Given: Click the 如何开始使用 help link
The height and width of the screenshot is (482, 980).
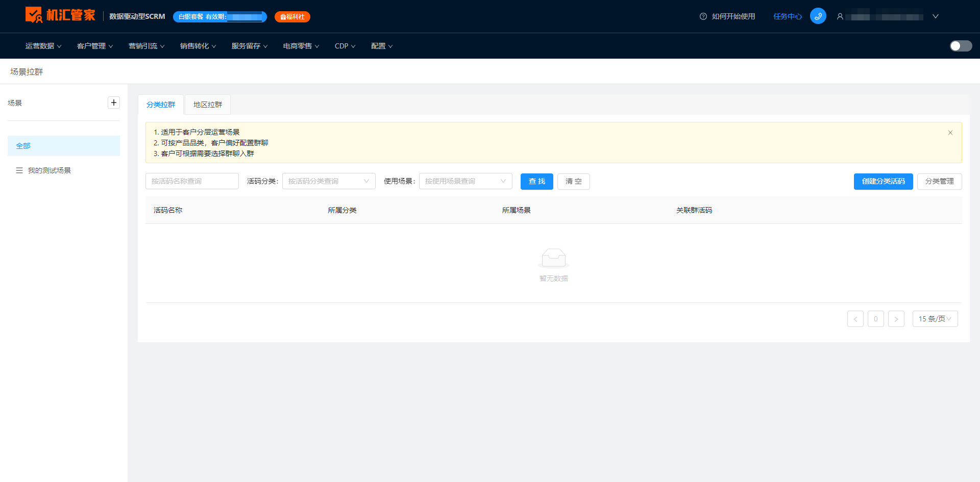Looking at the screenshot, I should [727, 16].
